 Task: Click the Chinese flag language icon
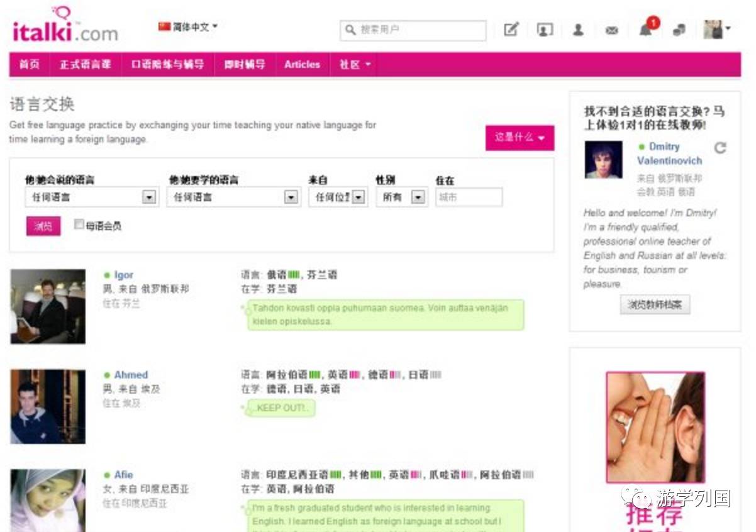[x=165, y=27]
